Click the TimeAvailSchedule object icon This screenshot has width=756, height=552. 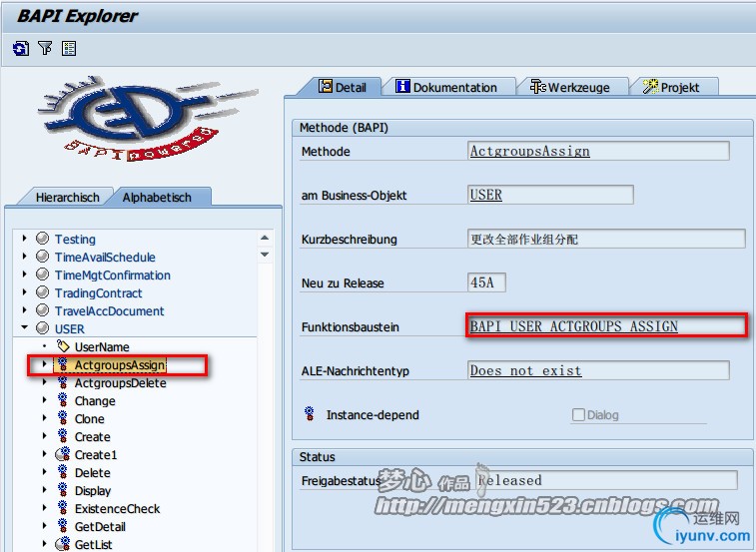[x=42, y=256]
